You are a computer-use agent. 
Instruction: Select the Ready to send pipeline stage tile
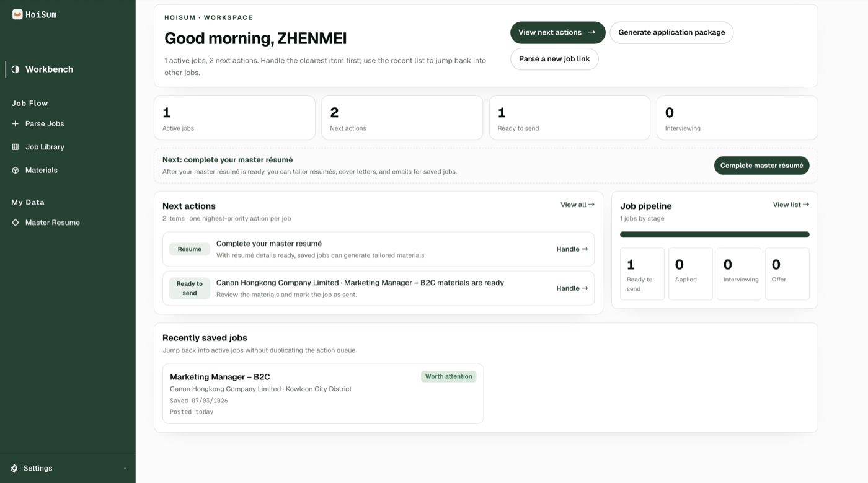click(642, 274)
